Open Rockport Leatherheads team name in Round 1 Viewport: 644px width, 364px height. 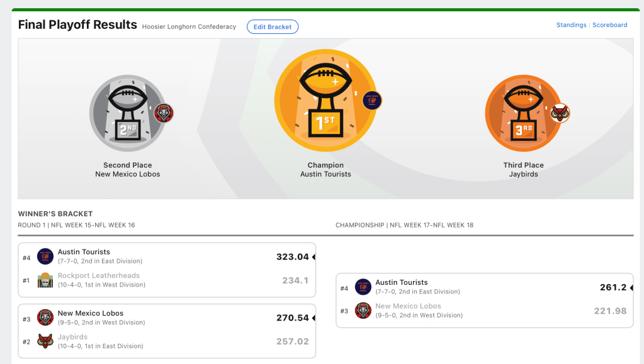point(99,275)
